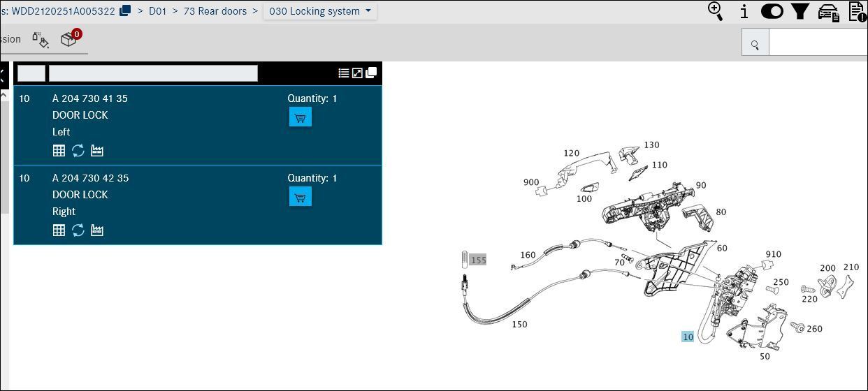
Task: Toggle list view icon in parts header
Action: (343, 73)
